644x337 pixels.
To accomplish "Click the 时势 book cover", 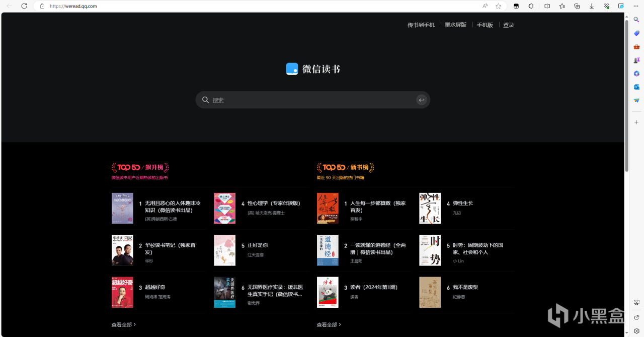I will click(430, 250).
